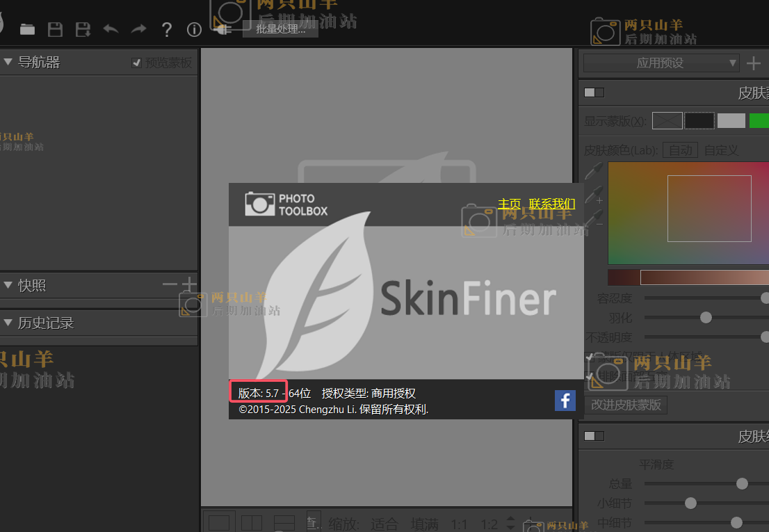Add a new preset with the plus icon

tap(754, 63)
